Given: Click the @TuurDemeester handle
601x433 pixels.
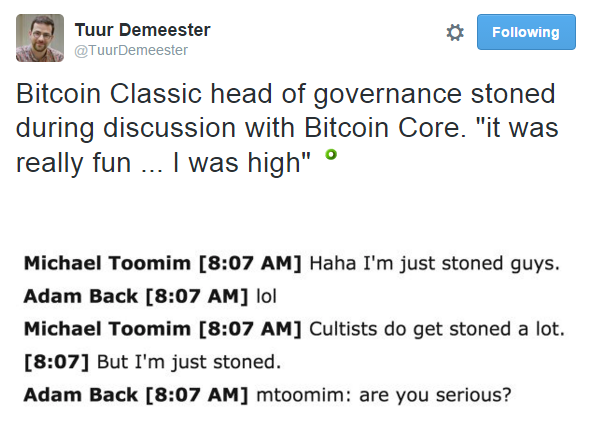Looking at the screenshot, I should pyautogui.click(x=131, y=50).
